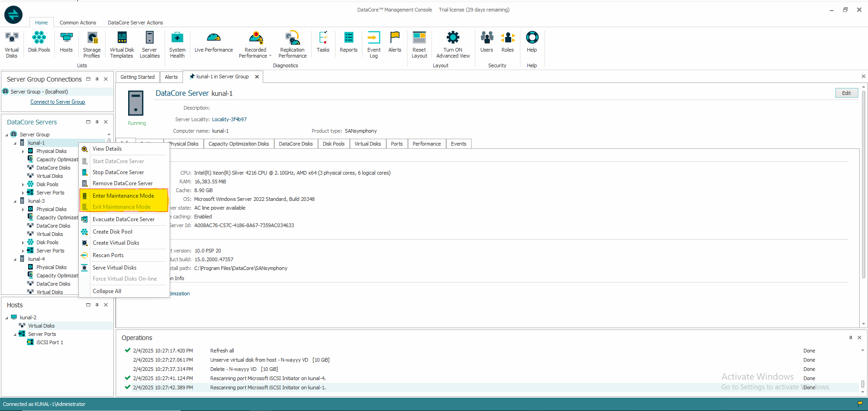The height and width of the screenshot is (411, 868).
Task: Click the details pane vertical scrollbar
Action: point(863,184)
